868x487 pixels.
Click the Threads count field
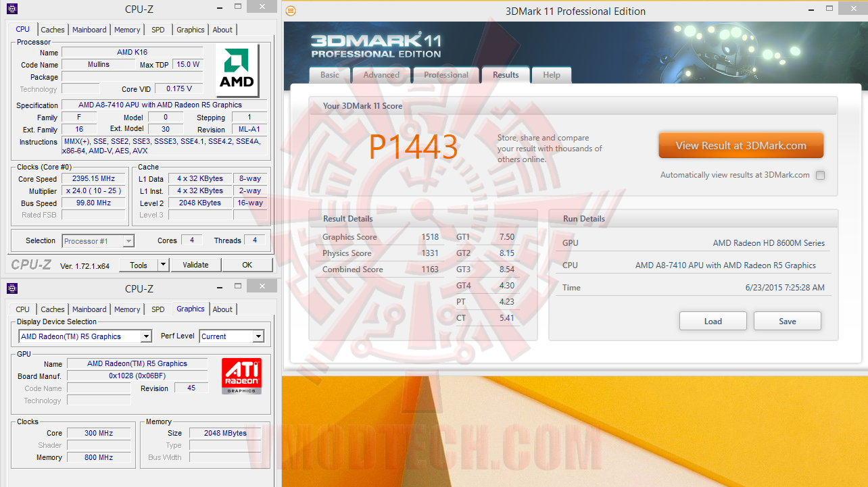click(255, 240)
